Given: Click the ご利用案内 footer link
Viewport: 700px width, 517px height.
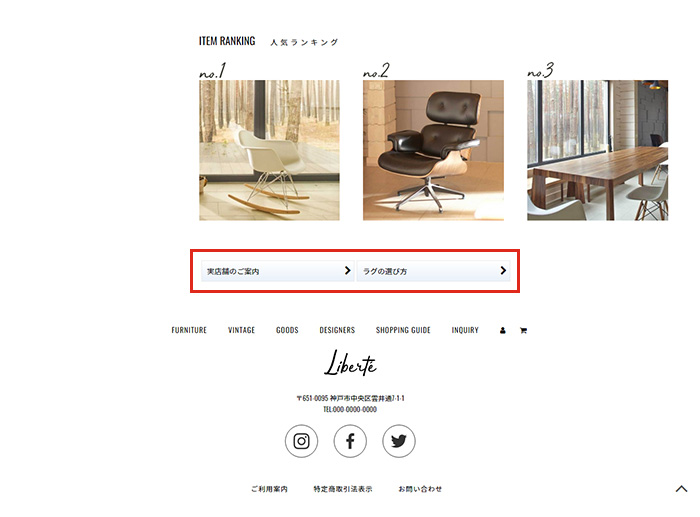Looking at the screenshot, I should point(269,489).
